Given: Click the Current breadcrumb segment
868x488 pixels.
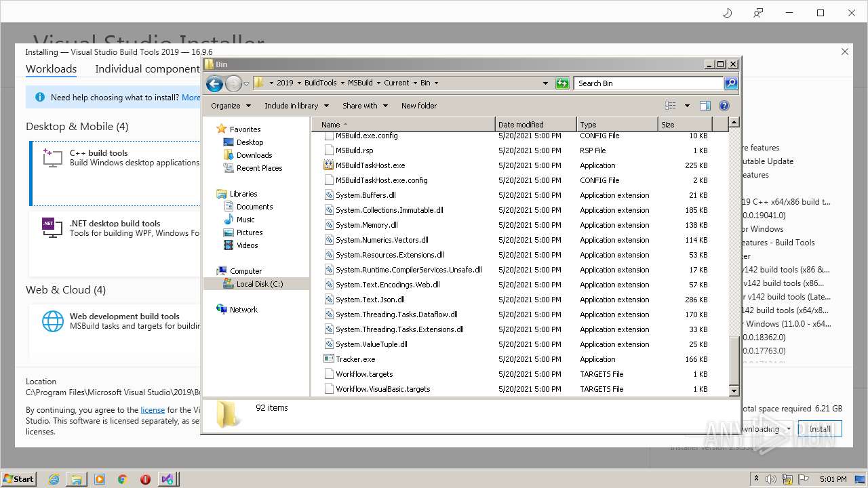Looking at the screenshot, I should pyautogui.click(x=397, y=83).
